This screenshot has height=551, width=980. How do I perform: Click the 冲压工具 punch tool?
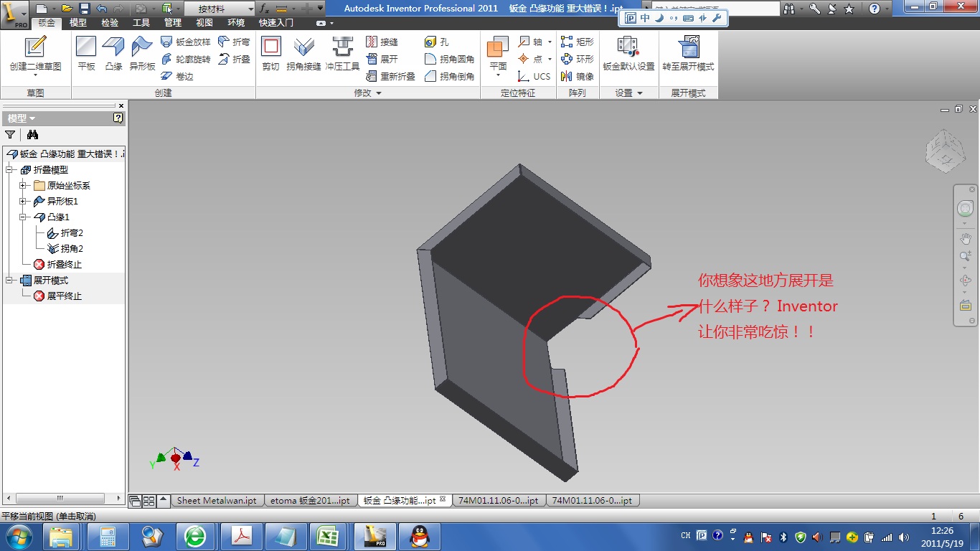pyautogui.click(x=342, y=54)
